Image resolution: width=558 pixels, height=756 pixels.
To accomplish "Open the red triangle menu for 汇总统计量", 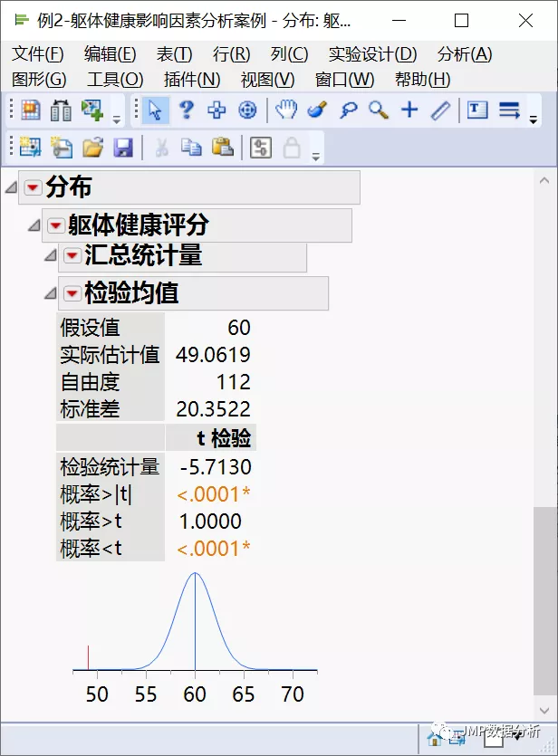I will [x=72, y=255].
